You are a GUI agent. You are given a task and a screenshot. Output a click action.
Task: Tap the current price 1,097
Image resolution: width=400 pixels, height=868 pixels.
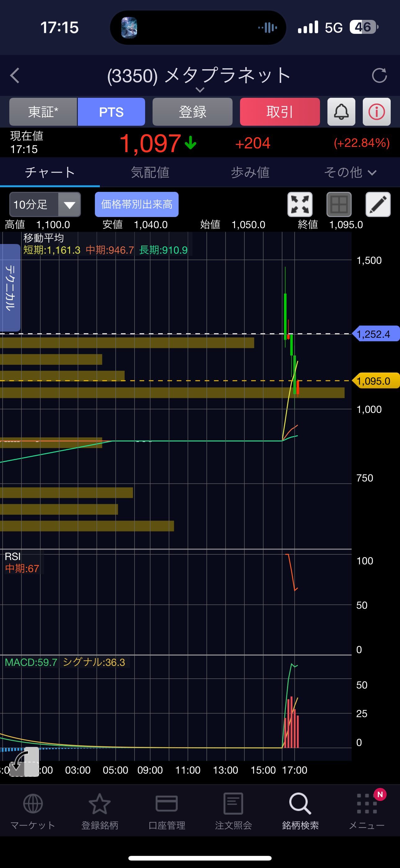click(x=150, y=143)
